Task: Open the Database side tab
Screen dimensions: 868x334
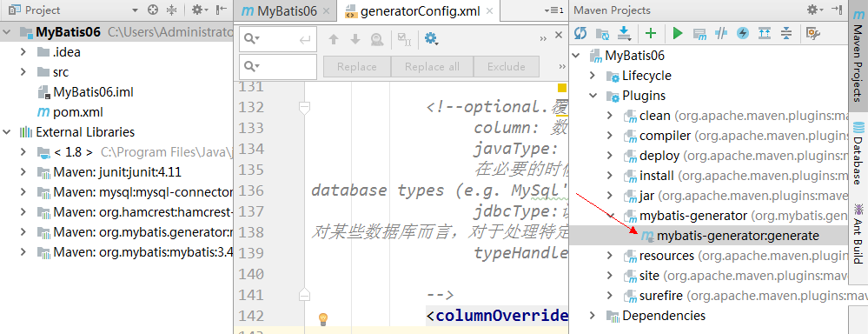Action: [x=858, y=155]
